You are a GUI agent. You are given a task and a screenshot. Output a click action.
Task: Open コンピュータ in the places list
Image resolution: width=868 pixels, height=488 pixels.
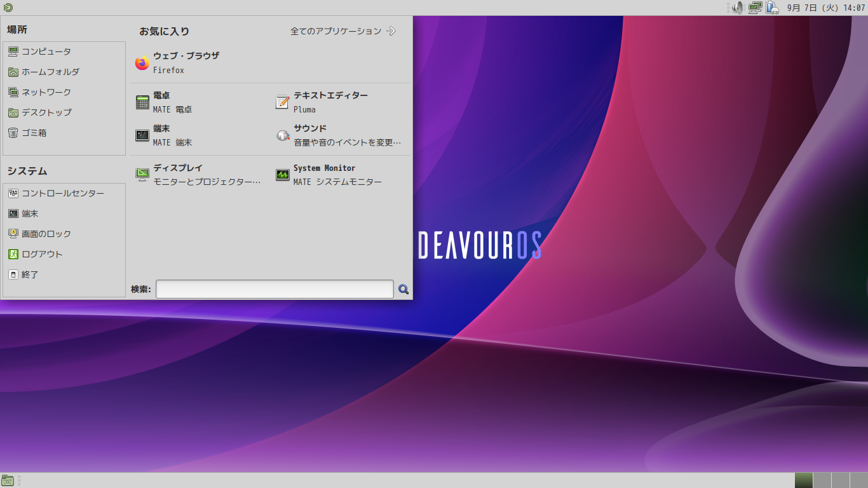(64, 51)
